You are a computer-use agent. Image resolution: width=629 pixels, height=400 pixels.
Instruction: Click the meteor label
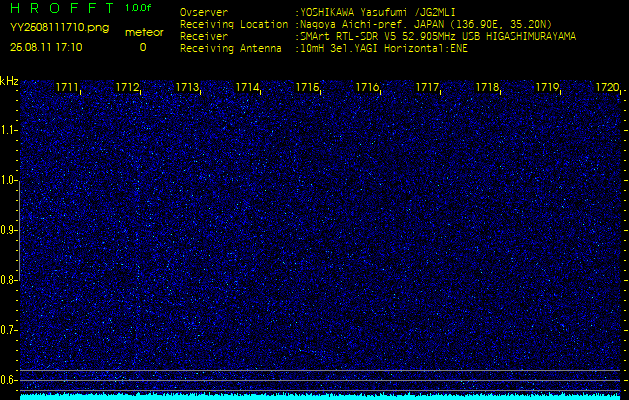(x=144, y=32)
